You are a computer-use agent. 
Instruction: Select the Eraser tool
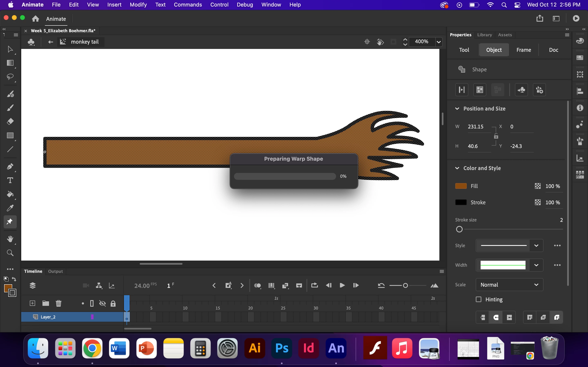10,121
